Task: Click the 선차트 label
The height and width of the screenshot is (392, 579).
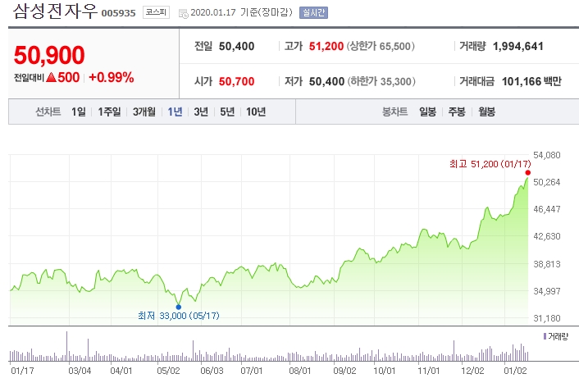Action: click(48, 112)
